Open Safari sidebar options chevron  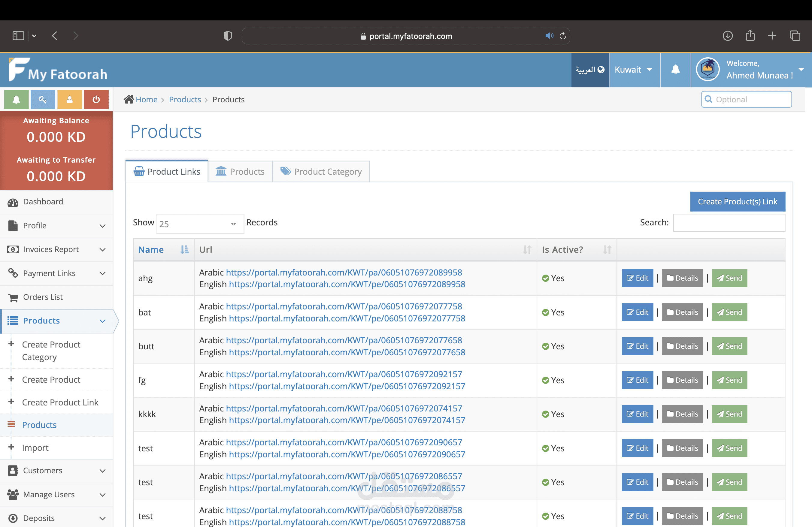[x=34, y=35]
